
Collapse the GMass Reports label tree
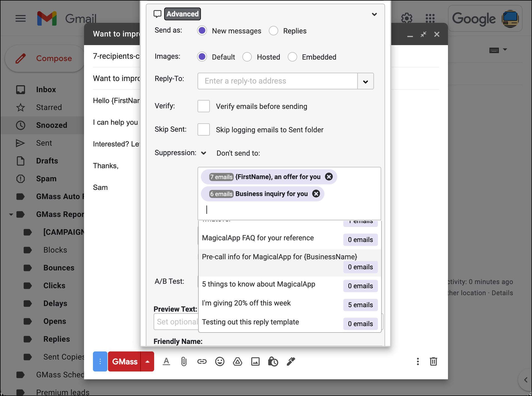[x=11, y=214]
